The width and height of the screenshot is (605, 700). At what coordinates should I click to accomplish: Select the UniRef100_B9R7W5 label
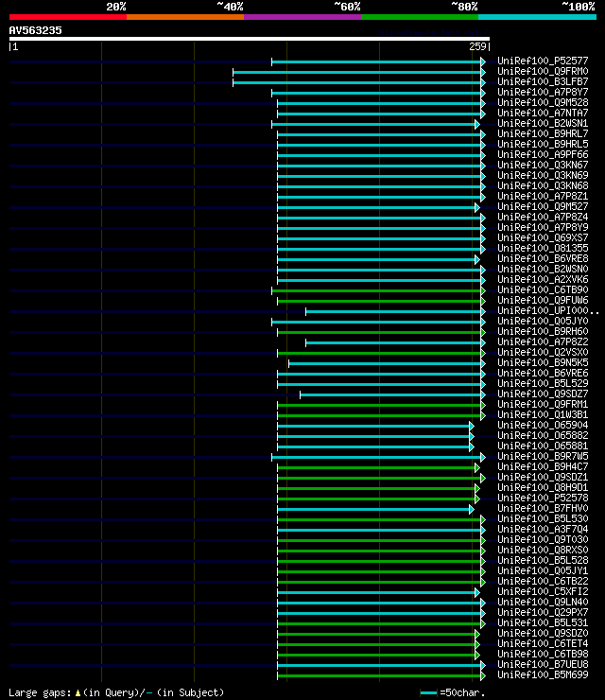[543, 457]
